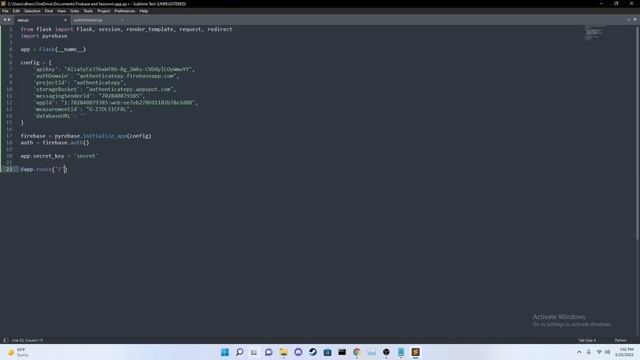Open the round black taskbar app
This screenshot has height=360, width=640.
point(386,352)
